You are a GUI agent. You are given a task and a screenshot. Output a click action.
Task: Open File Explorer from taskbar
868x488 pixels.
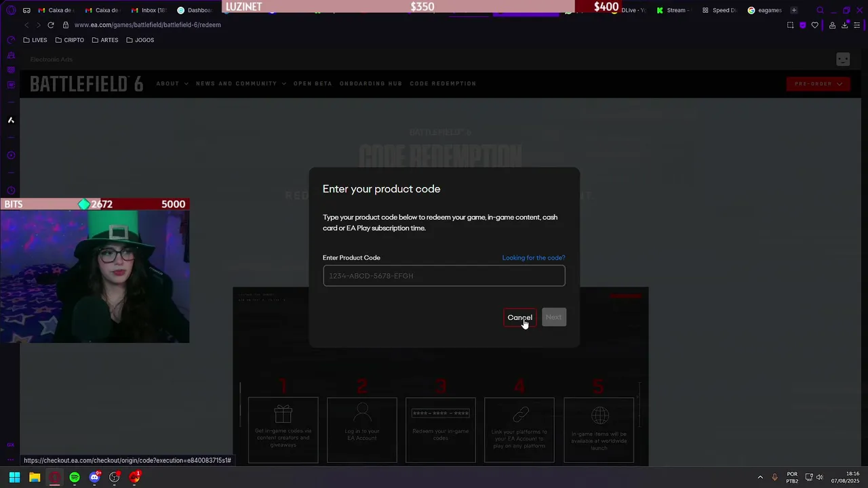(35, 477)
